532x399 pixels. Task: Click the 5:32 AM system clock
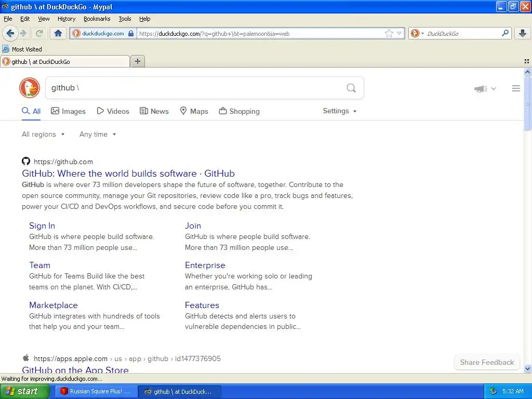pos(513,391)
